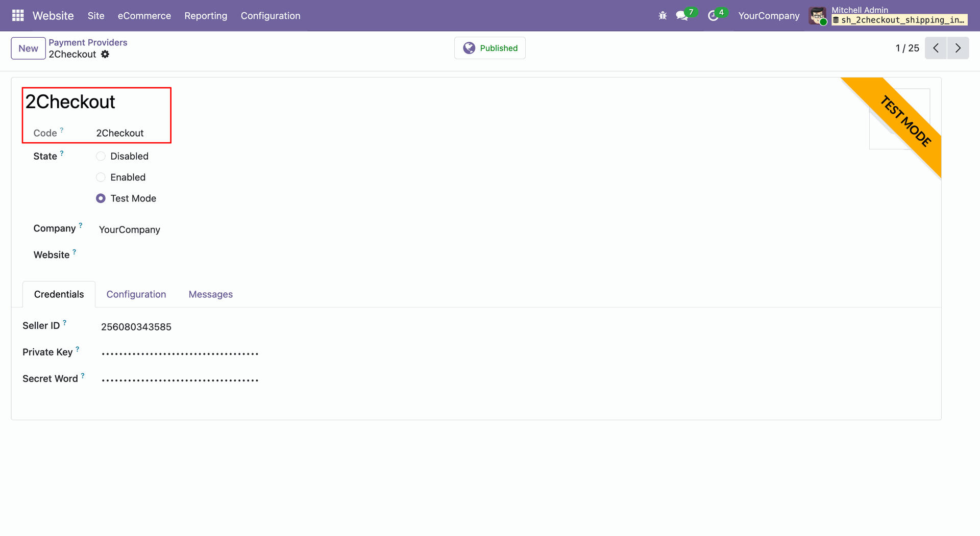
Task: Open the Site menu
Action: tap(96, 16)
